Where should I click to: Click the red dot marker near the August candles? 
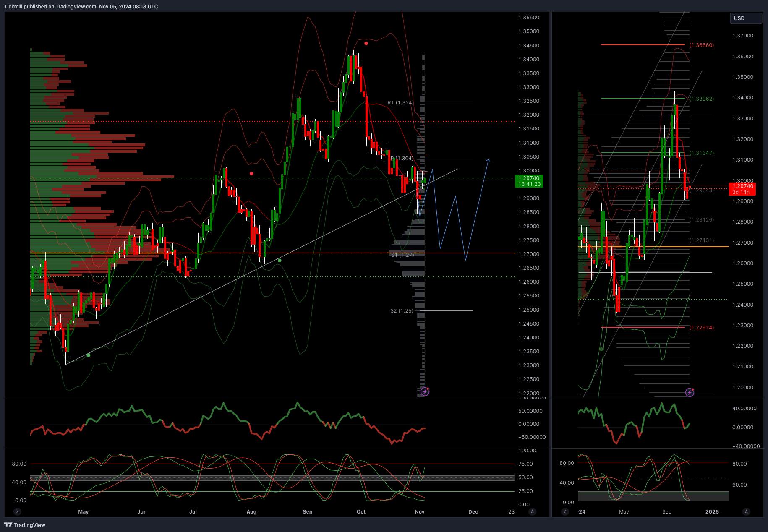coord(251,173)
